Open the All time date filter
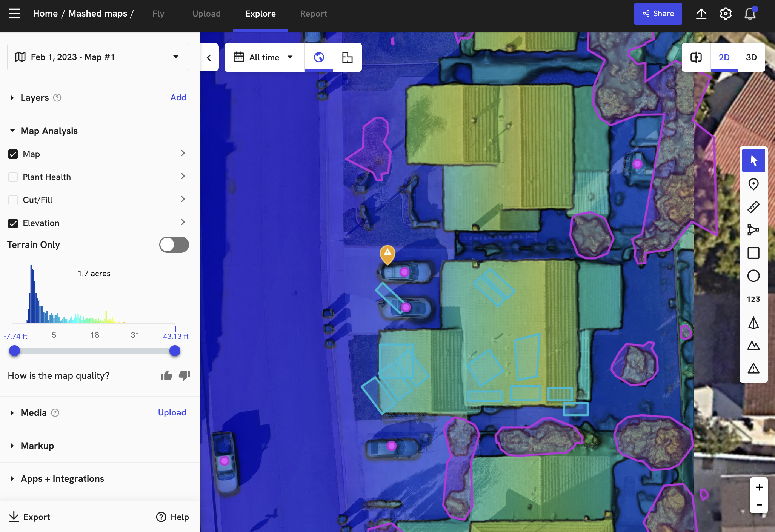This screenshot has height=532, width=775. click(264, 57)
